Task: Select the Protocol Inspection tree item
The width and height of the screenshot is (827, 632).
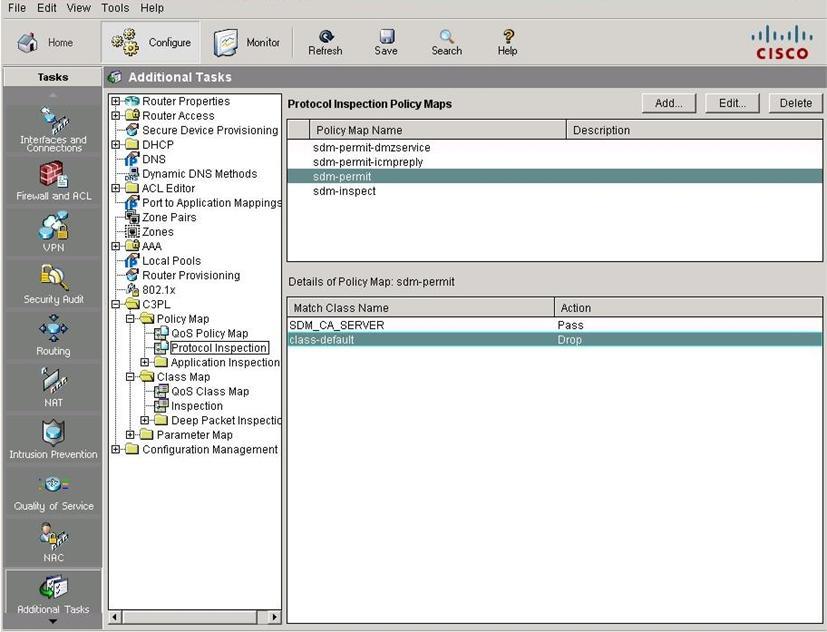Action: coord(219,348)
